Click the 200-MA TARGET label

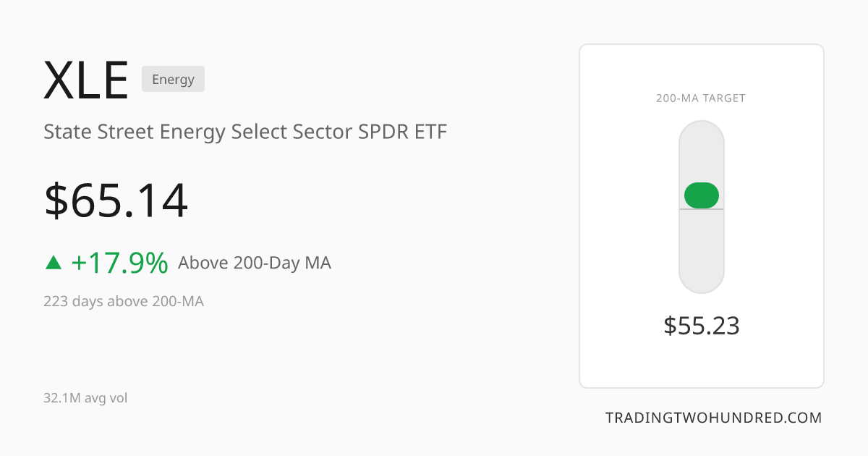click(701, 98)
